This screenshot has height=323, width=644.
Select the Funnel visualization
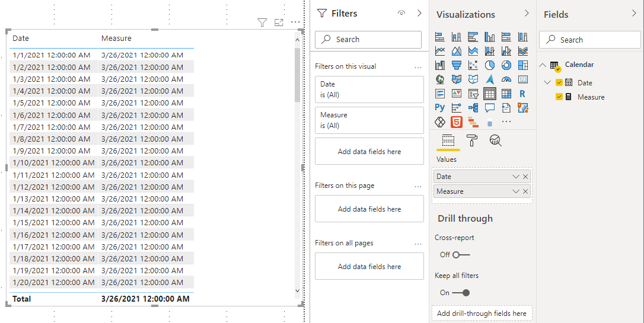456,65
